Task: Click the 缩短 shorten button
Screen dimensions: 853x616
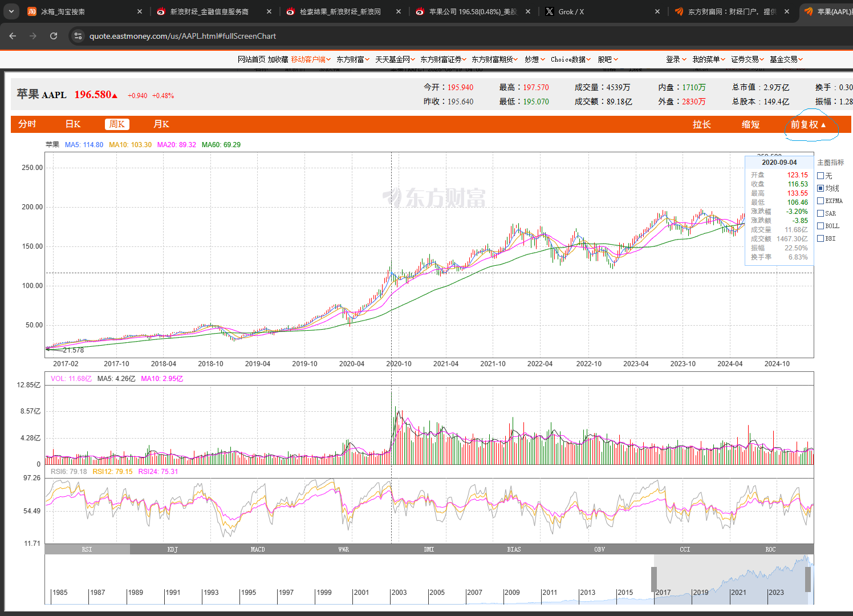Action: click(750, 124)
